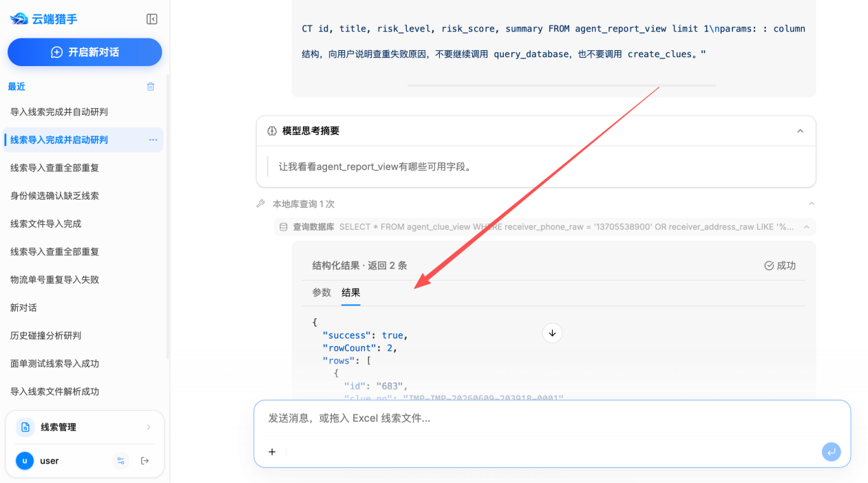This screenshot has height=483, width=868.
Task: Open conversation 身份候选确认缺乏线索
Action: click(x=54, y=195)
